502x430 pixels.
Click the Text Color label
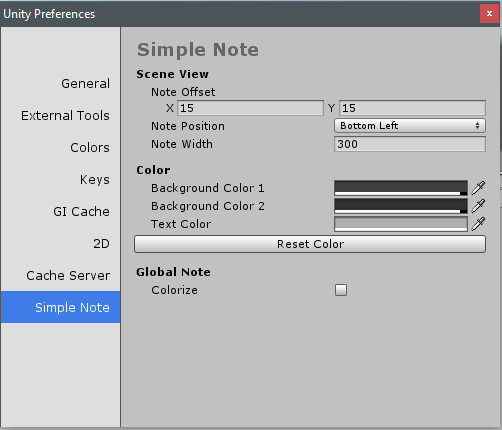pos(181,224)
